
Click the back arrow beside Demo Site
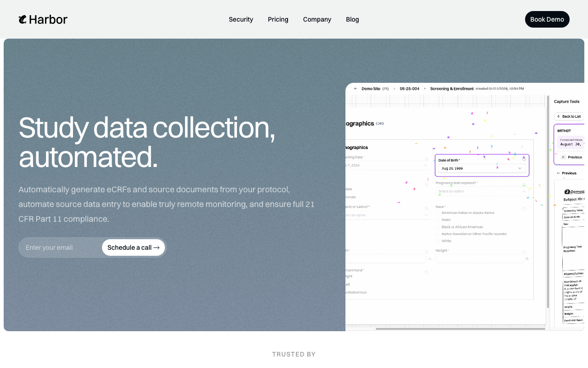point(356,88)
